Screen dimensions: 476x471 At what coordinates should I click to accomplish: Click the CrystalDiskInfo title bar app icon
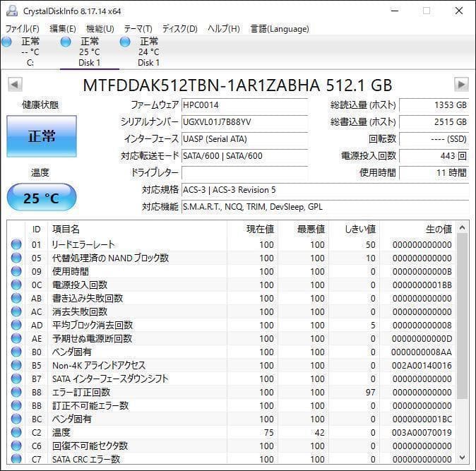point(12,11)
